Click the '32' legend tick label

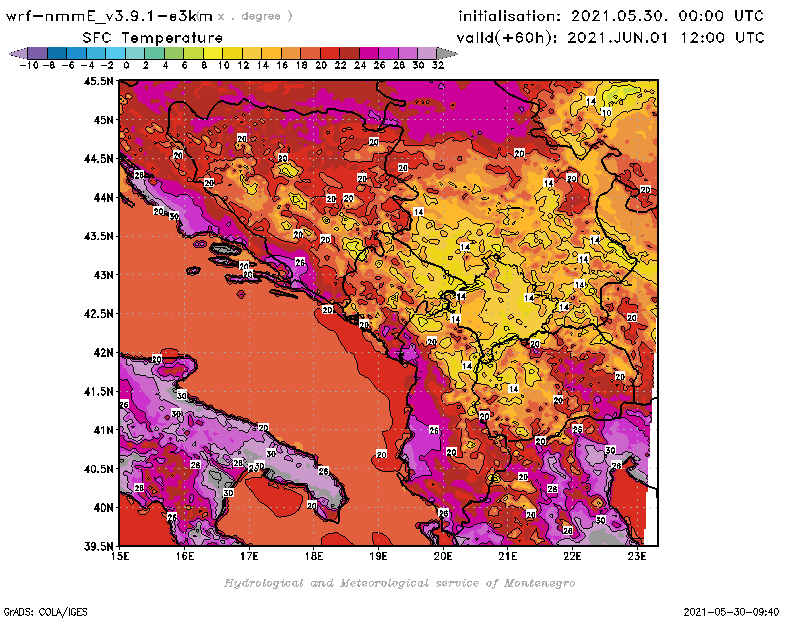pos(438,65)
